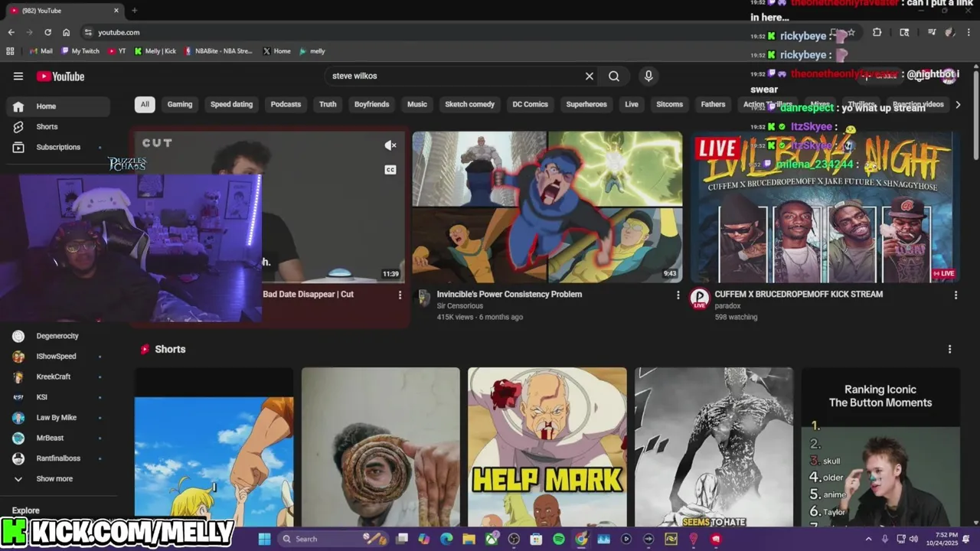View site information for youtube.com

pos(88,32)
